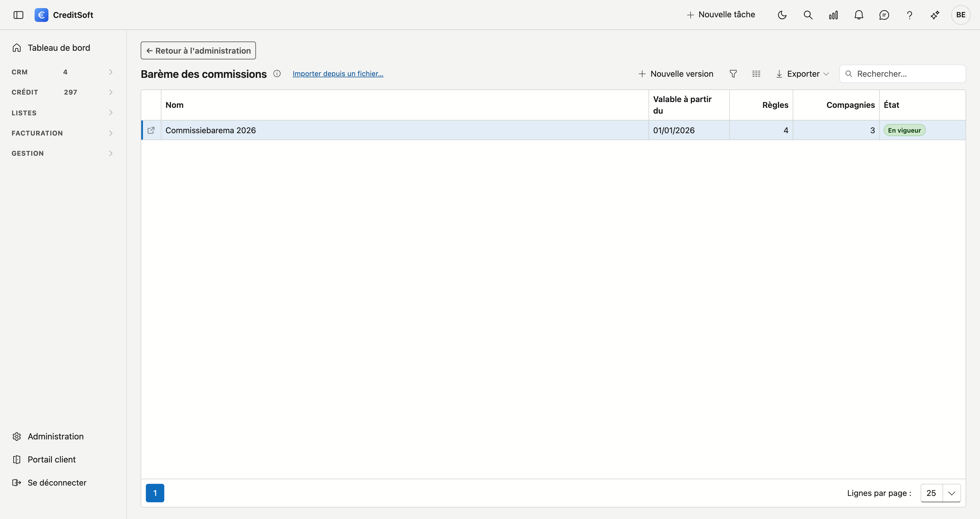The width and height of the screenshot is (980, 519).
Task: Click Nouvelle version button
Action: [676, 74]
